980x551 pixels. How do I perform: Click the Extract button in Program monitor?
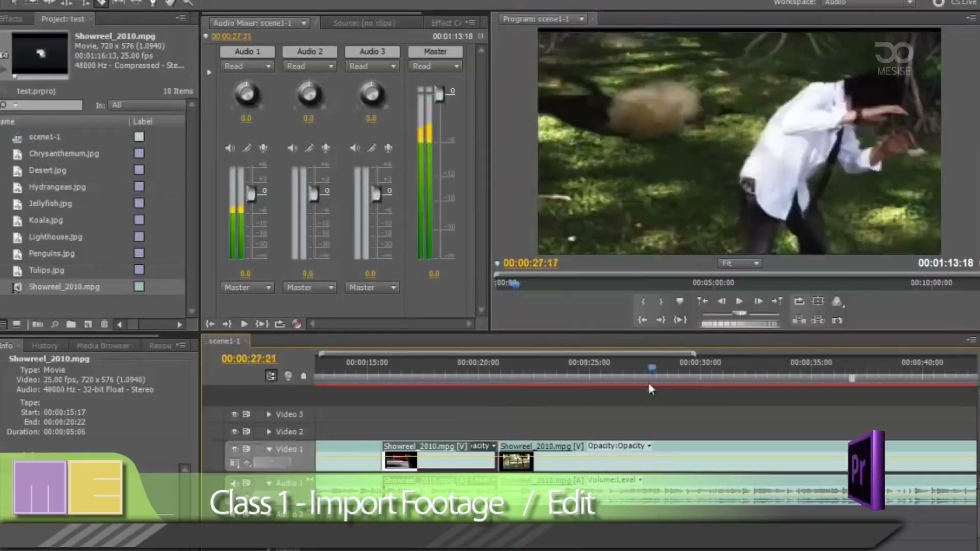pyautogui.click(x=818, y=320)
